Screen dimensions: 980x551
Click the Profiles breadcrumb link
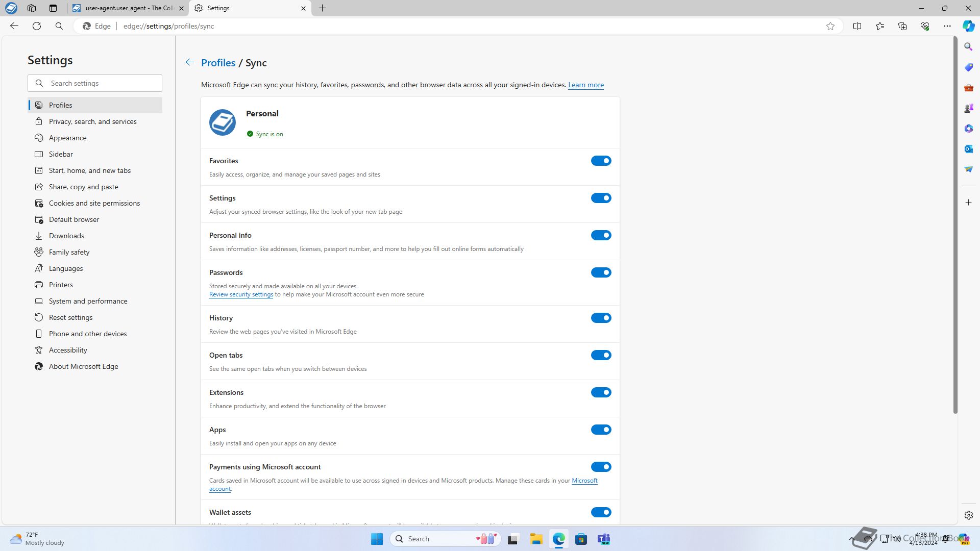click(218, 63)
